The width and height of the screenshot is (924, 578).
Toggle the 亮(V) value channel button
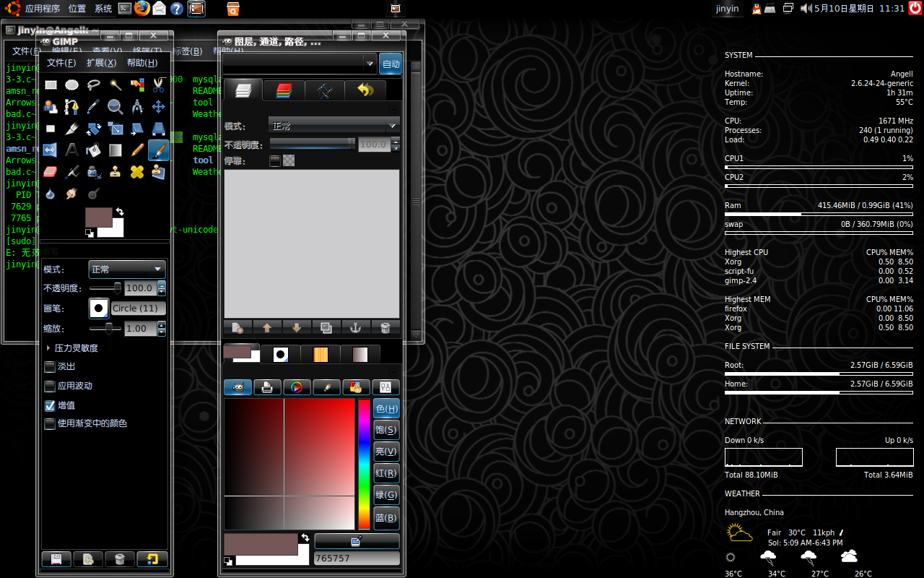click(x=386, y=452)
